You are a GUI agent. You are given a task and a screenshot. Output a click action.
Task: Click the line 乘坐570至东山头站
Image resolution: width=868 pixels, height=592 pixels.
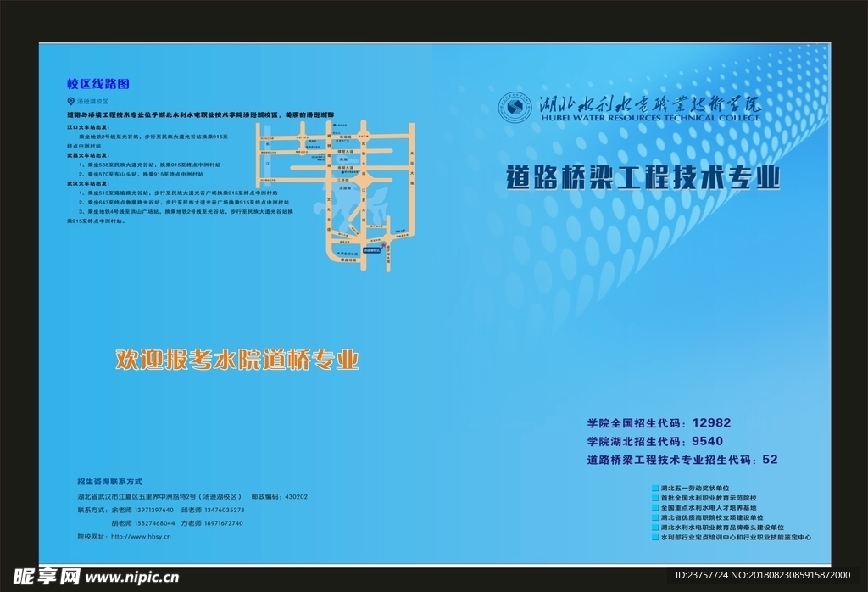coord(142,174)
